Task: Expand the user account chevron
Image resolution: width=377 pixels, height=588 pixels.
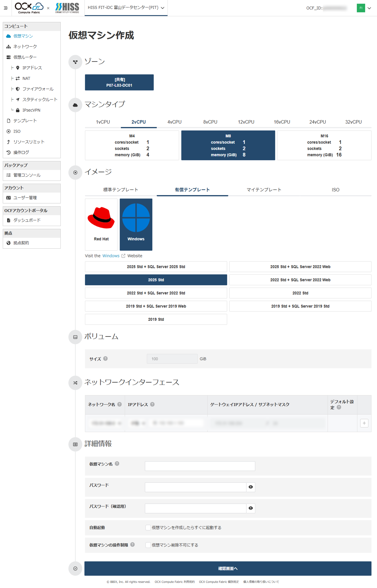Action: click(x=369, y=8)
